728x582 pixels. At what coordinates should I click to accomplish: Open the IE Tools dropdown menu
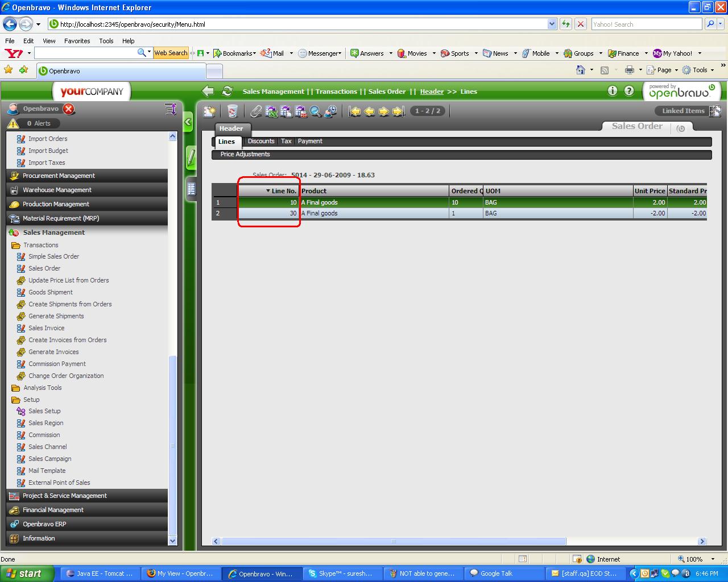(698, 70)
